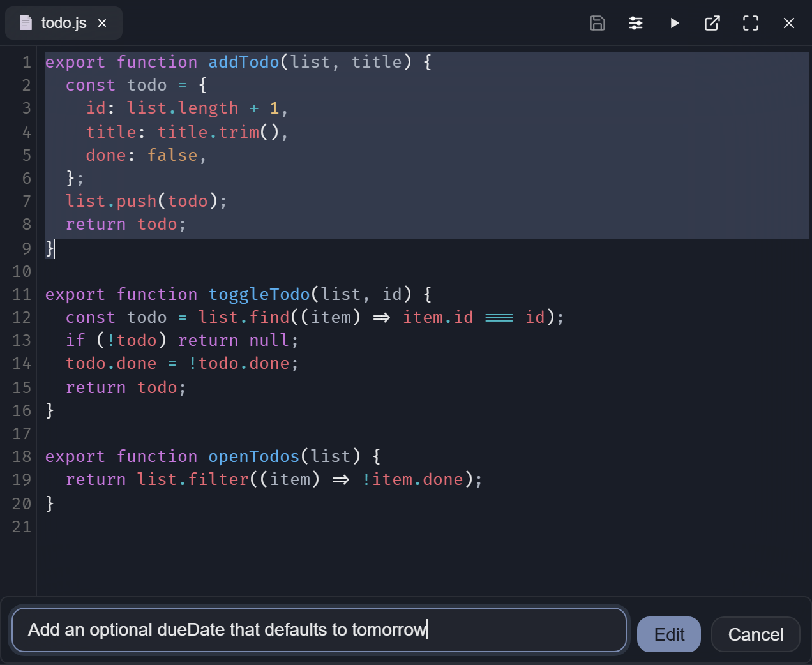Image resolution: width=812 pixels, height=665 pixels.
Task: Click the openTodos function name
Action: tap(254, 456)
